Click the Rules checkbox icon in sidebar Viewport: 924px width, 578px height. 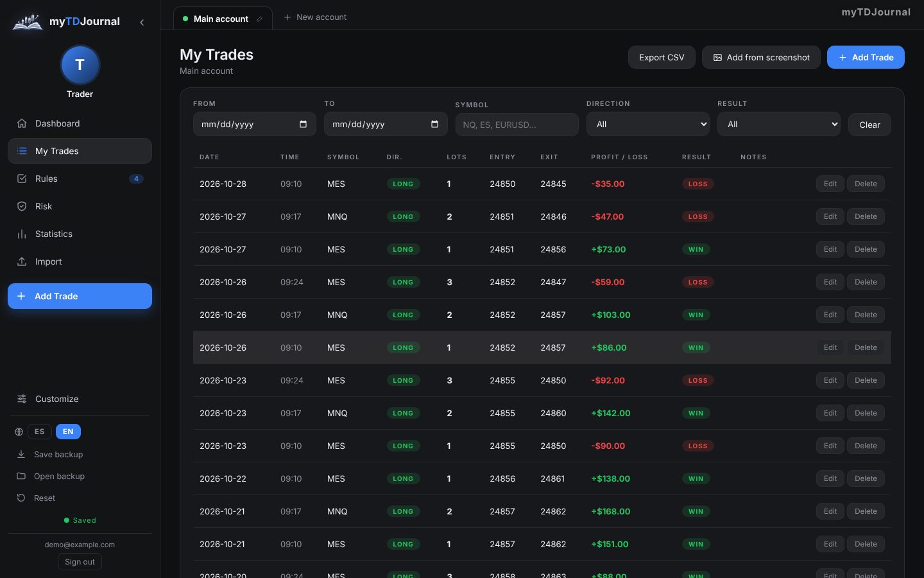(22, 179)
